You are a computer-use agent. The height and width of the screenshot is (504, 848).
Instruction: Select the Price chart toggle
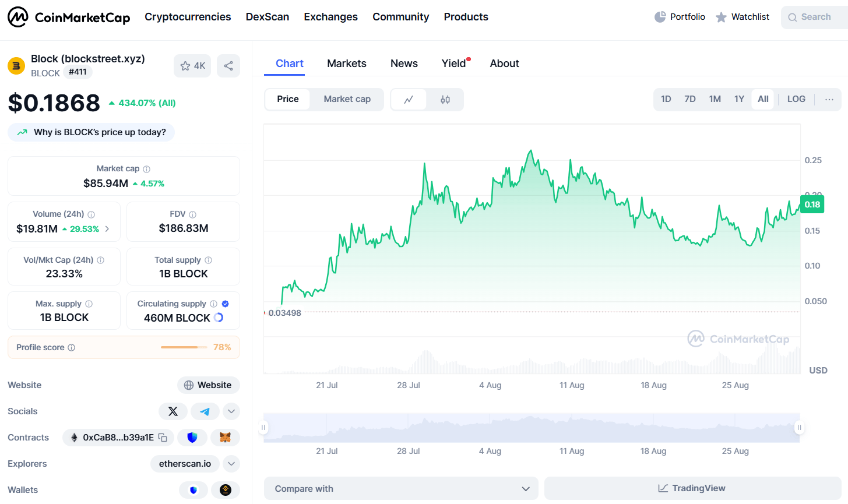[x=288, y=100]
